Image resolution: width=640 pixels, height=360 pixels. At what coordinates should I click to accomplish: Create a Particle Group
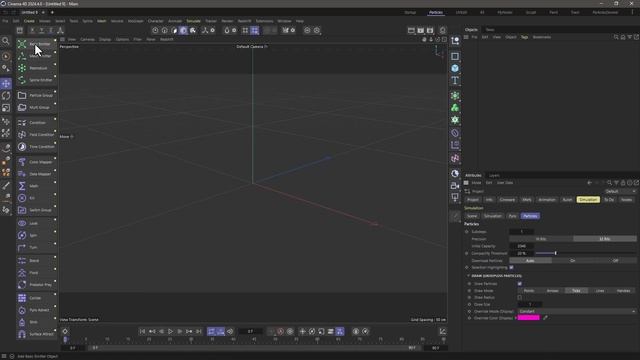[x=36, y=95]
